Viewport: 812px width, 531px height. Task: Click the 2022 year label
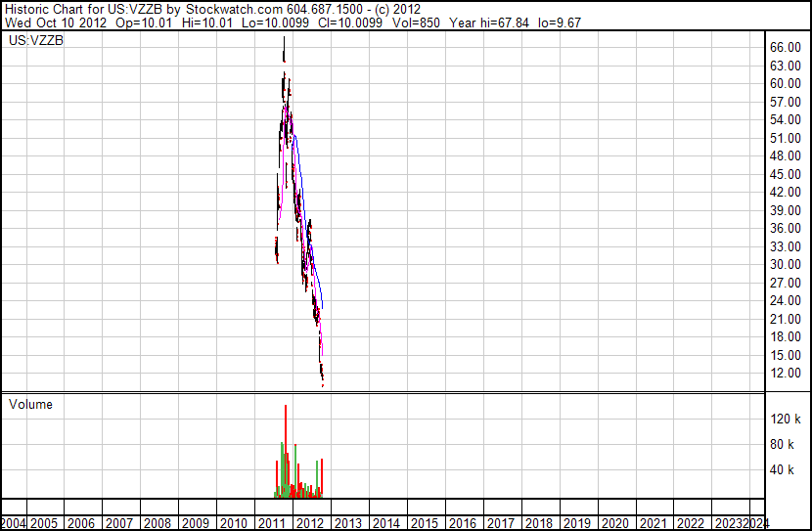(691, 523)
